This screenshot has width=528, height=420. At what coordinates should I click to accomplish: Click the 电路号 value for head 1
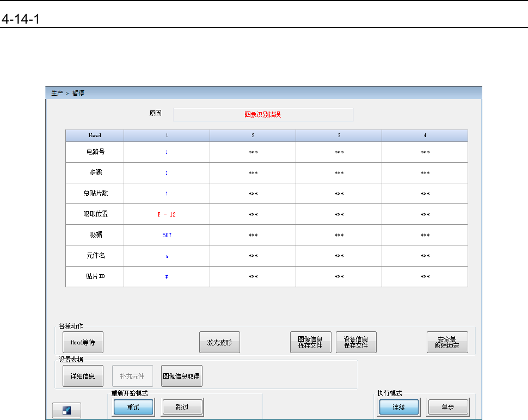pyautogui.click(x=167, y=152)
